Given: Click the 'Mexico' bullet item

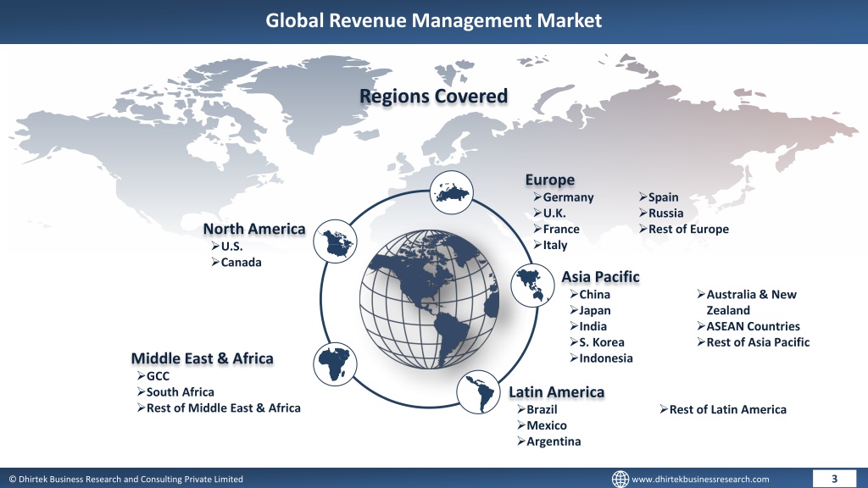Looking at the screenshot, I should tap(542, 425).
